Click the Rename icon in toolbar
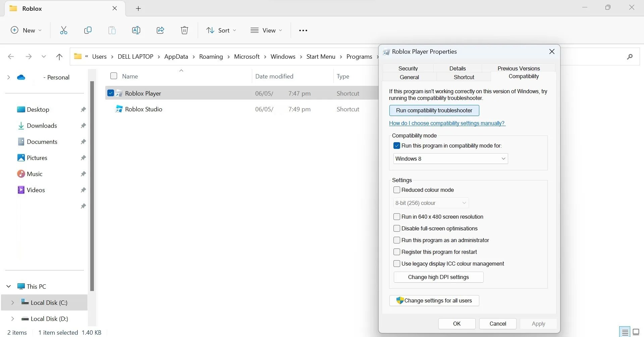644x337 pixels. pyautogui.click(x=136, y=30)
